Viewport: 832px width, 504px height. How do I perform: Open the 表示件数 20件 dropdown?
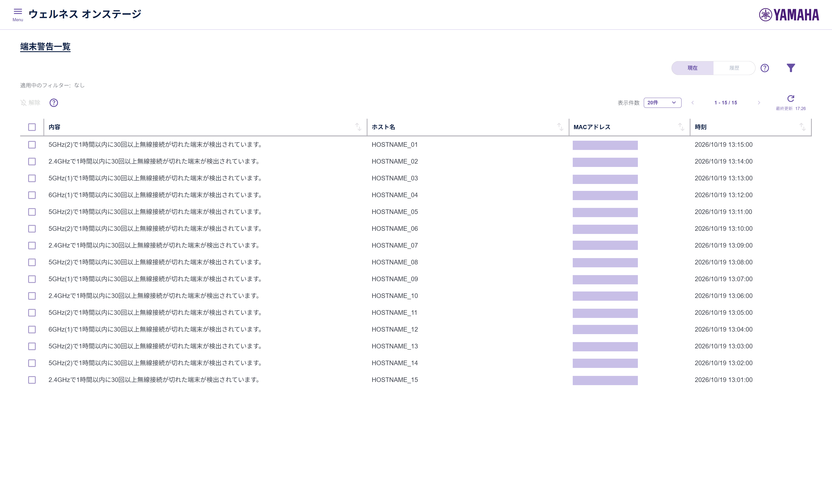pos(662,103)
